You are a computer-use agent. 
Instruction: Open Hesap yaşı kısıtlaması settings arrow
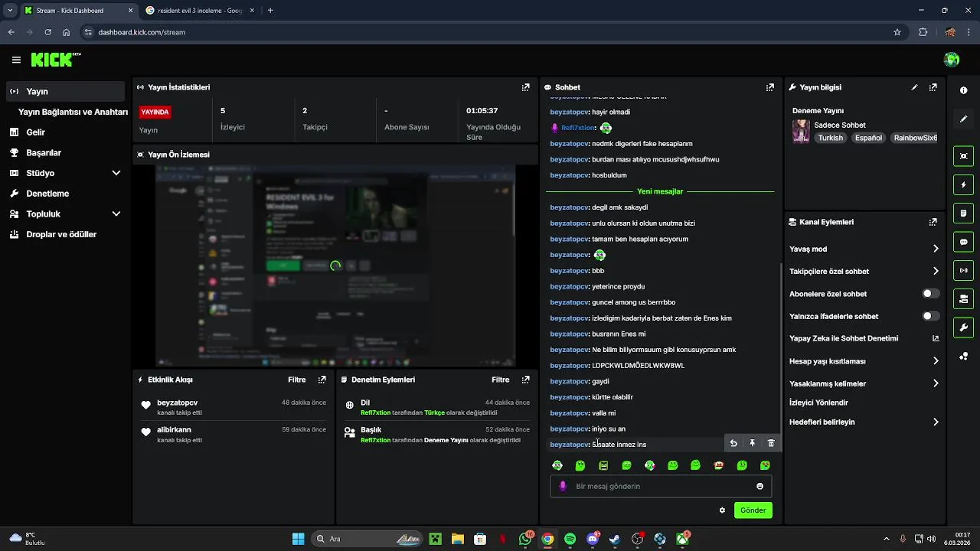pyautogui.click(x=936, y=361)
